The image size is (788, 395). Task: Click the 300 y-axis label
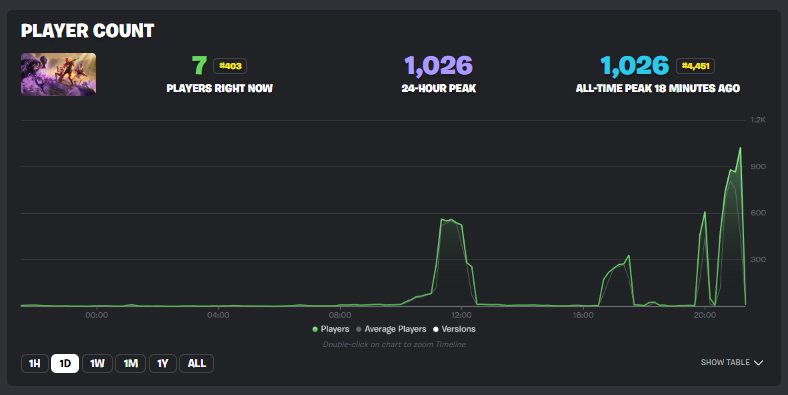[758, 259]
